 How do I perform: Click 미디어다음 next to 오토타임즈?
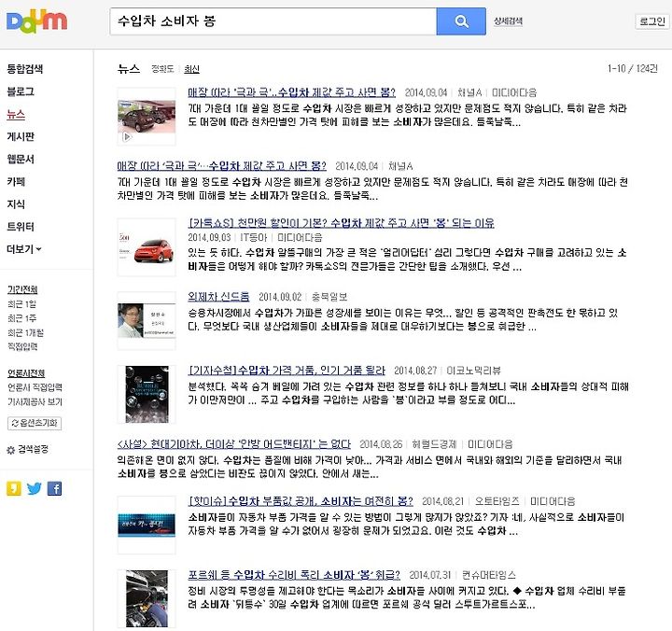pyautogui.click(x=553, y=501)
